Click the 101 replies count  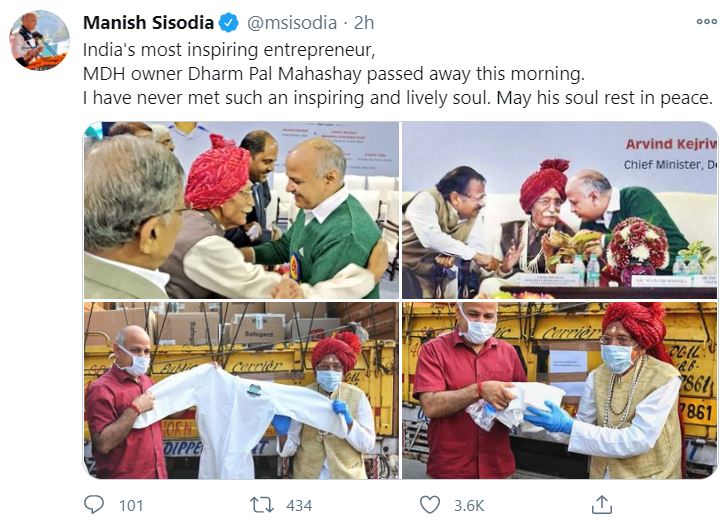coord(131,505)
